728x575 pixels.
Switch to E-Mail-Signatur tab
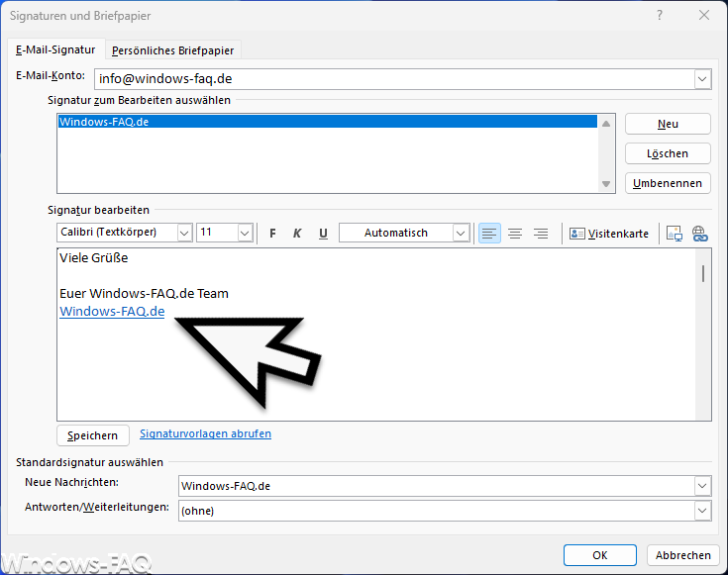pyautogui.click(x=55, y=49)
